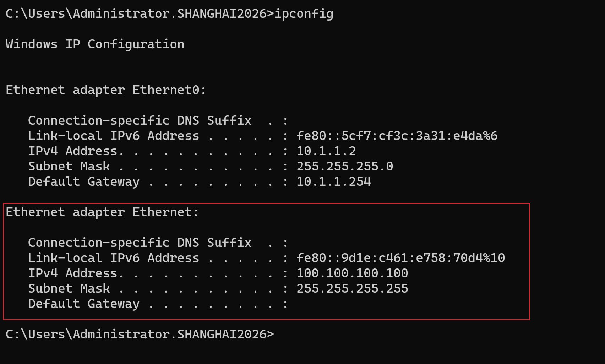This screenshot has height=364, width=605.
Task: Click the IPv6 address fe80::5cf7:cf3c:3a31:e4da%6
Action: (x=397, y=136)
